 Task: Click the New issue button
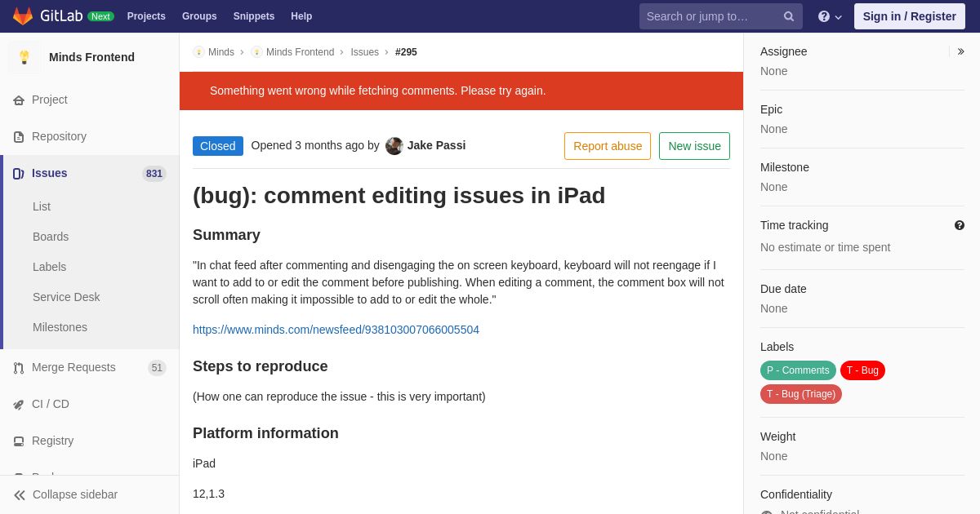(x=694, y=146)
